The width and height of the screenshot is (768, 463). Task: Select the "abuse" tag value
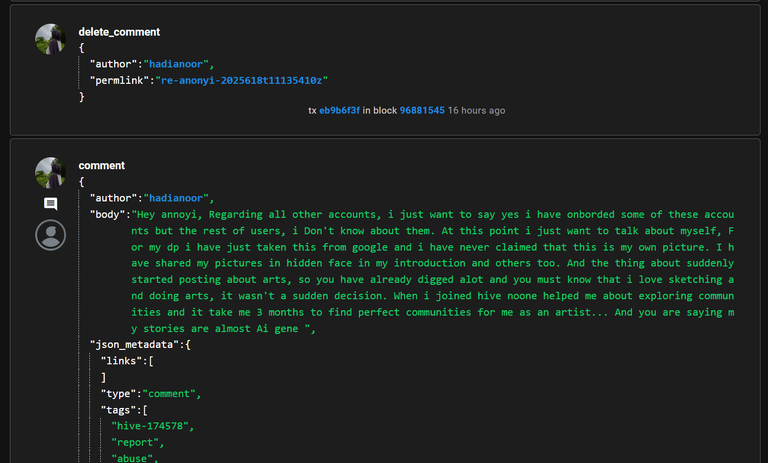tap(132, 458)
